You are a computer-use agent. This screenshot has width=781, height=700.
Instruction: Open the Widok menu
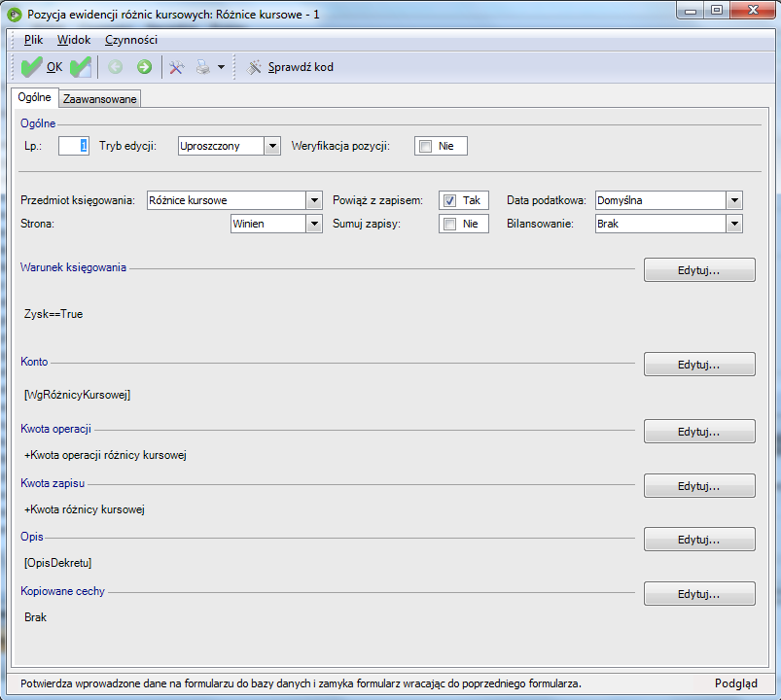[x=74, y=40]
